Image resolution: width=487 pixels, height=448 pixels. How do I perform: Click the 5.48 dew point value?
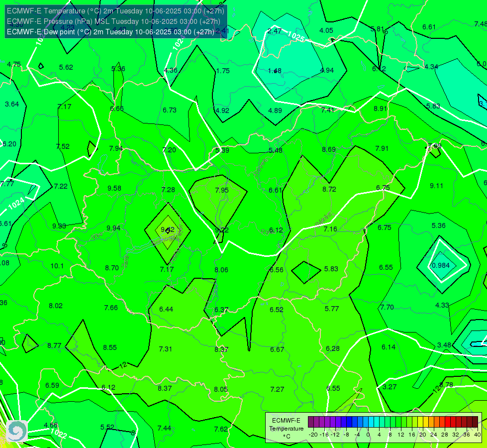click(x=276, y=150)
